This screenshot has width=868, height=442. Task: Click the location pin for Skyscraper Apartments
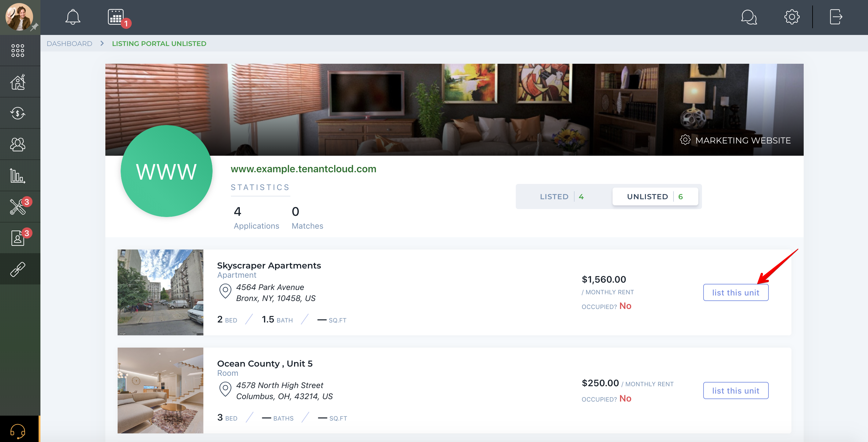pos(225,291)
